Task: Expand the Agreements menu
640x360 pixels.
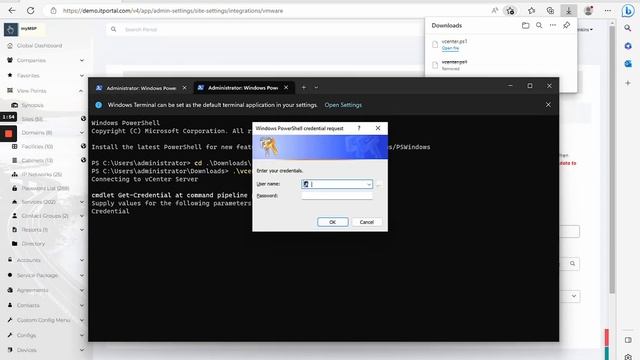Action: [82, 290]
